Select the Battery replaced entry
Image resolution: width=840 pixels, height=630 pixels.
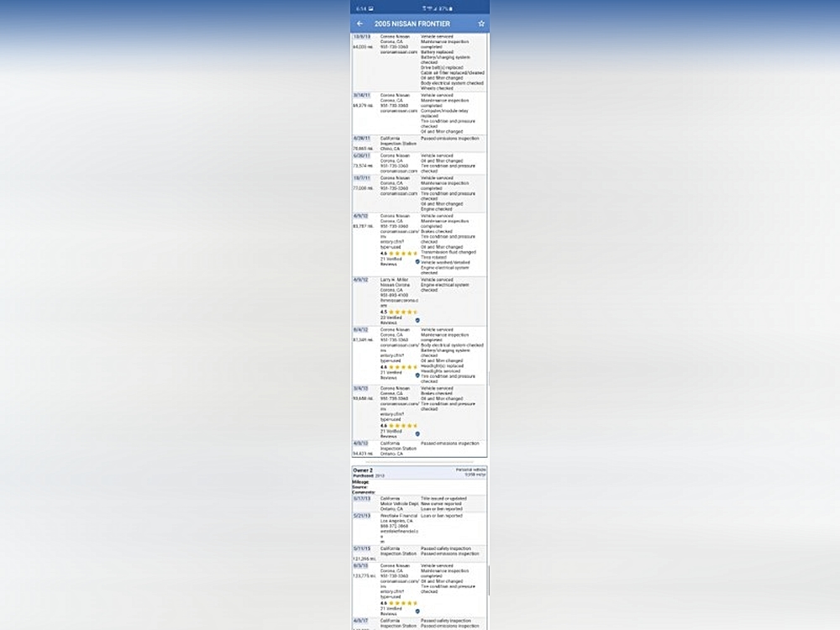coord(437,52)
